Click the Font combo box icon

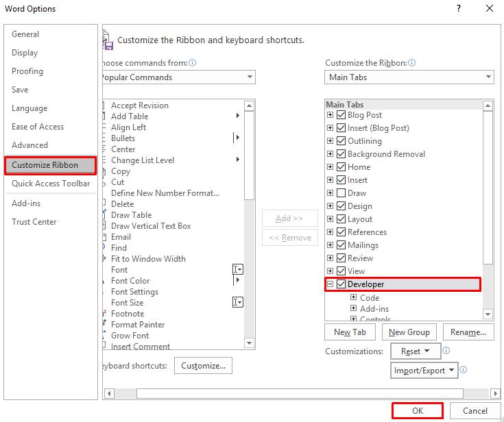(x=237, y=269)
